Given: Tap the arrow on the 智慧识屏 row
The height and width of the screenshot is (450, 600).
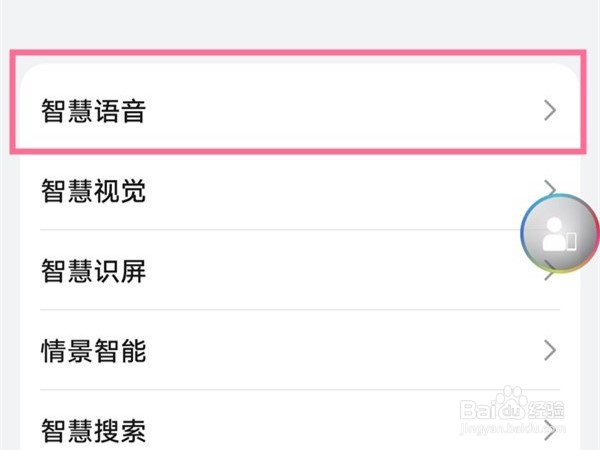Looking at the screenshot, I should 549,272.
